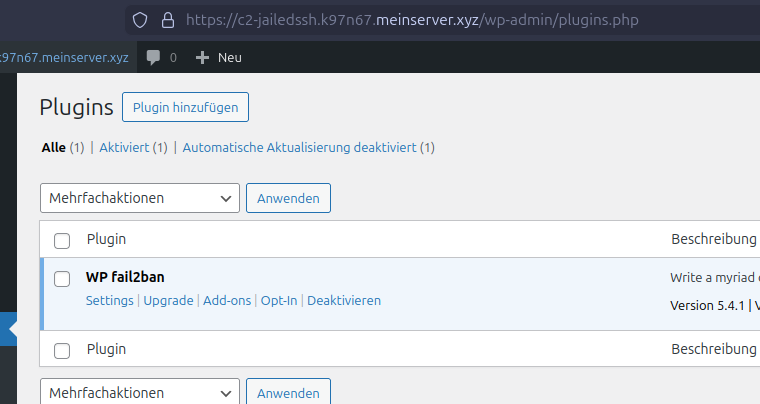This screenshot has width=760, height=404.
Task: Tick the select-all checkbox in table header
Action: point(62,240)
